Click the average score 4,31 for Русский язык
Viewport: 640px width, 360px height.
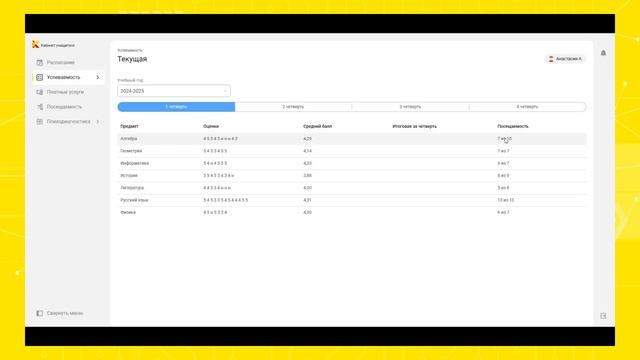(307, 200)
